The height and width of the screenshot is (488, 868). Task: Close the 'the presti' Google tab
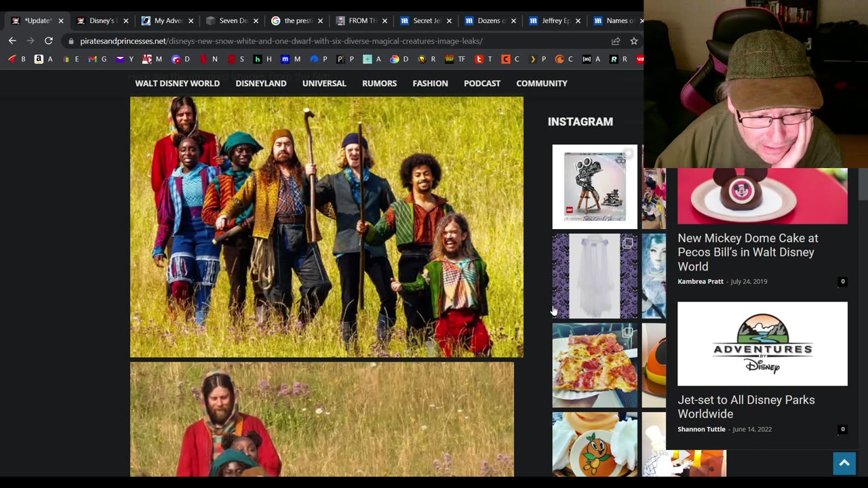[x=320, y=21]
